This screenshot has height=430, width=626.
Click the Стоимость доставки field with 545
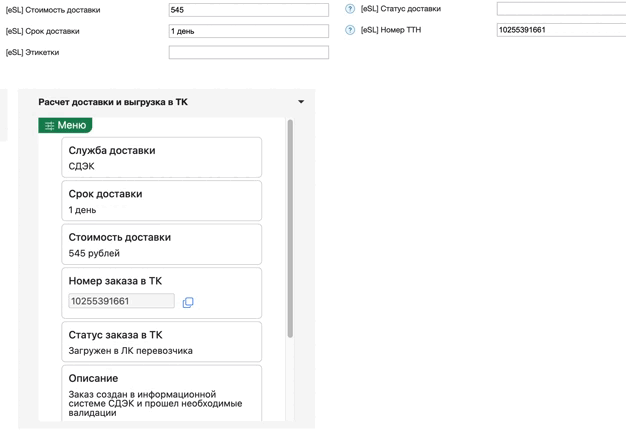coord(249,10)
